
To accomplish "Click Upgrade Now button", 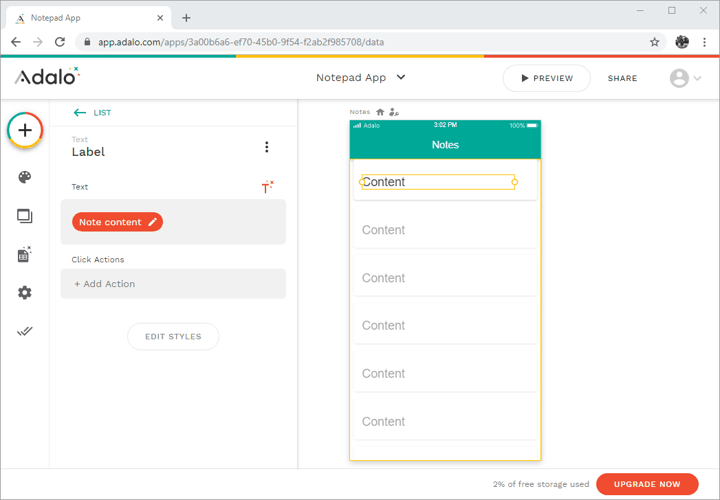I will pyautogui.click(x=647, y=484).
